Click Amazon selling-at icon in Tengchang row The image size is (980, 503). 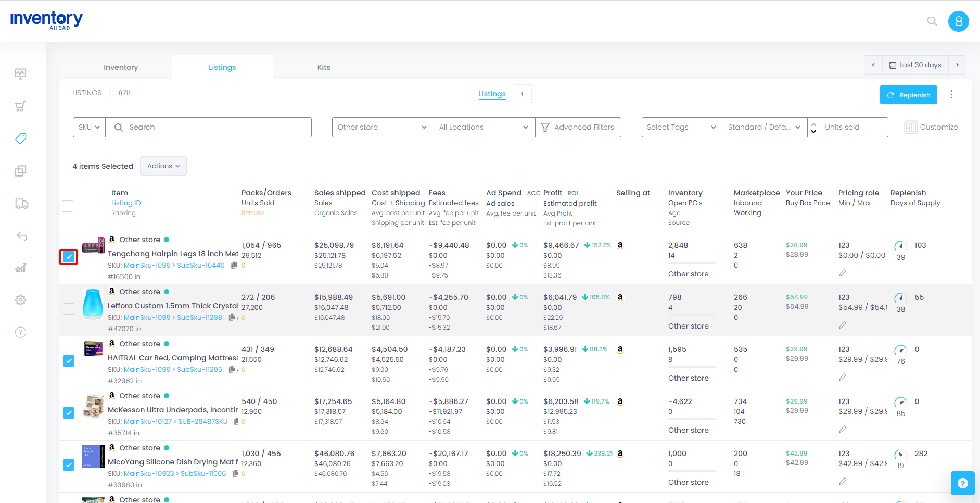(x=620, y=245)
